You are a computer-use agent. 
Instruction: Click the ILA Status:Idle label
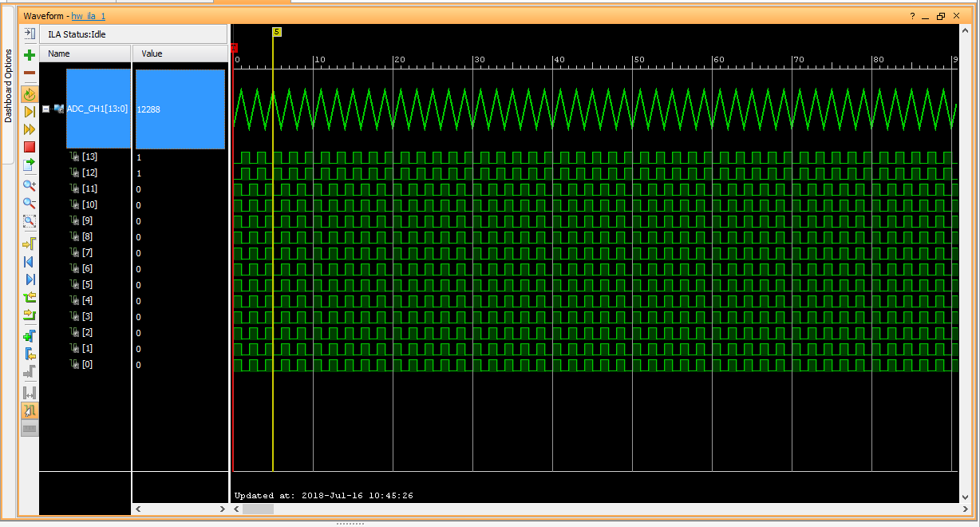(x=77, y=34)
